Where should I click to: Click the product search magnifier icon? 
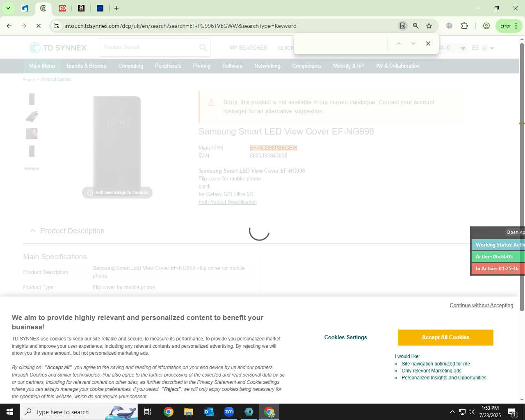203,48
